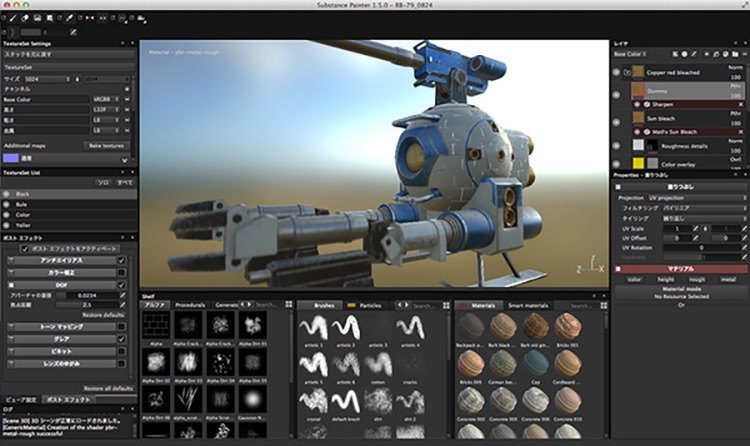Click the Search field in the Materials shelf
750x446 pixels.
pos(582,305)
